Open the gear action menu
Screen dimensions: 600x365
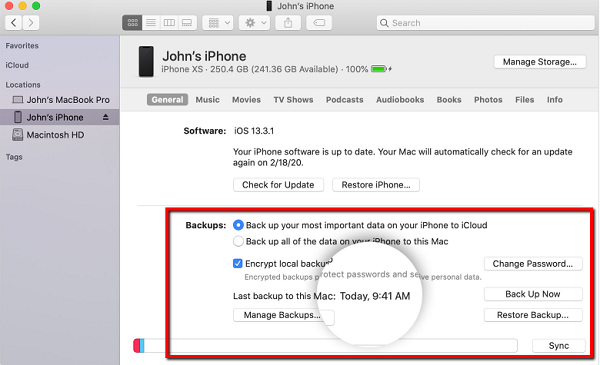(x=255, y=23)
